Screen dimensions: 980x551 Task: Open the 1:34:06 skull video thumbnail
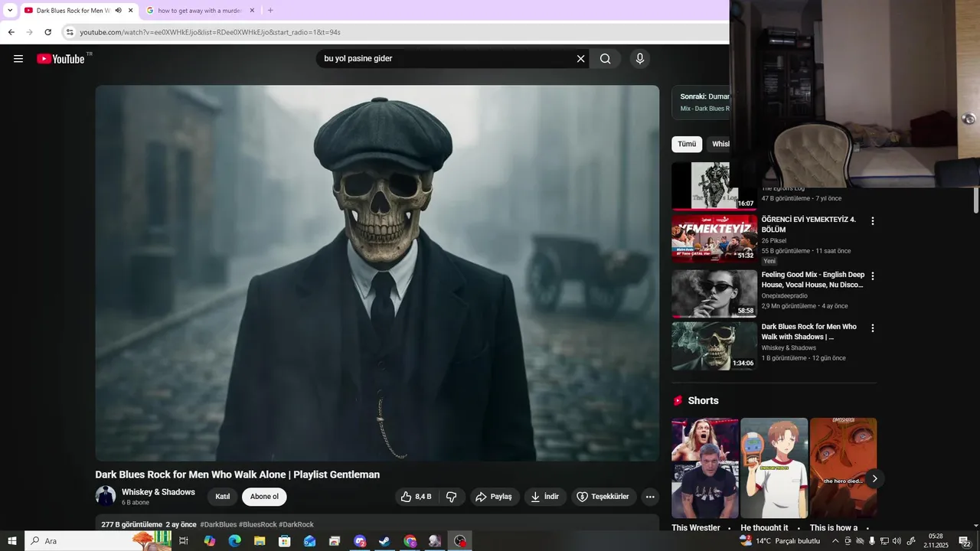pos(714,346)
